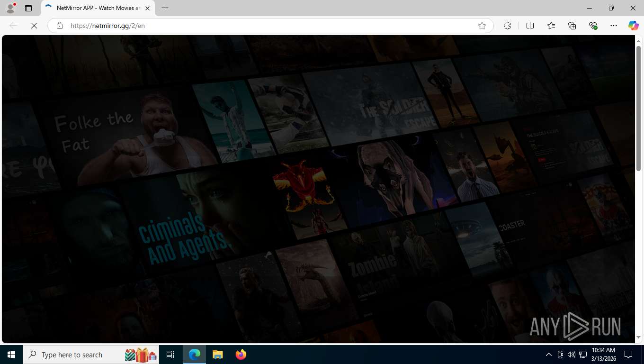Open the tab actions menu icon
The width and height of the screenshot is (644, 364).
(x=28, y=8)
